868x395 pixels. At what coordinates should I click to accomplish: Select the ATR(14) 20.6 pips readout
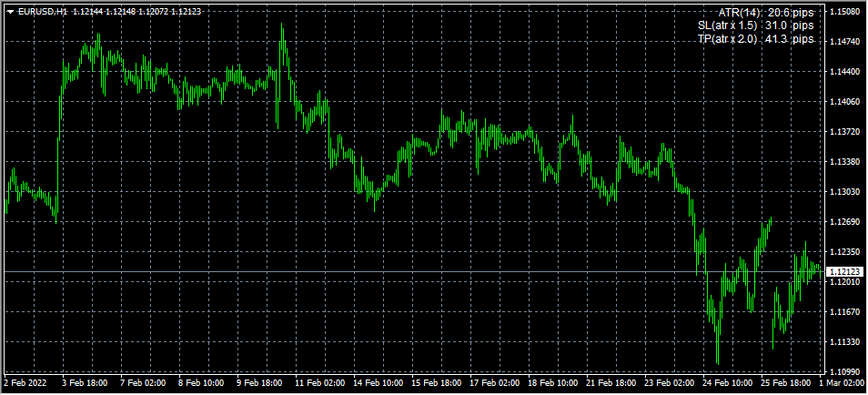[767, 12]
